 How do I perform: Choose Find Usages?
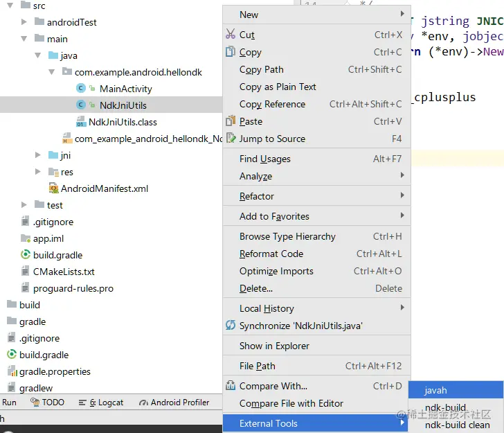(316, 159)
